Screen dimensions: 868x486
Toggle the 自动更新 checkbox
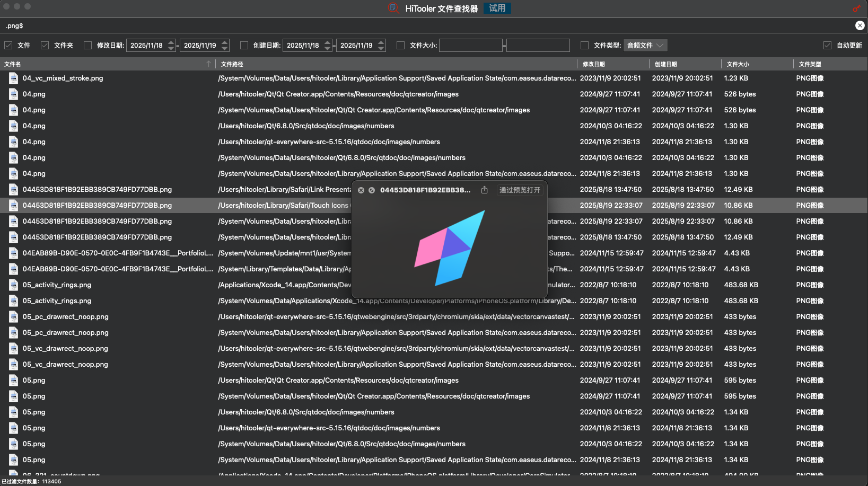pyautogui.click(x=827, y=46)
